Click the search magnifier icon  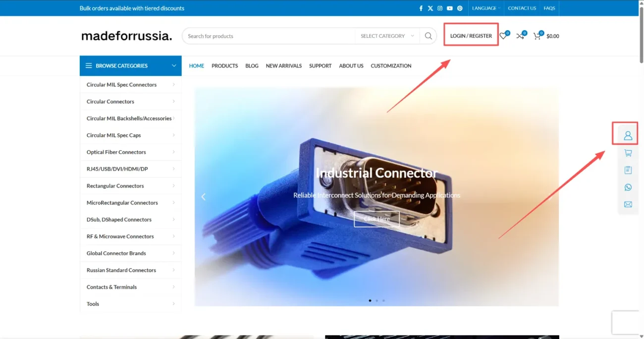click(429, 36)
